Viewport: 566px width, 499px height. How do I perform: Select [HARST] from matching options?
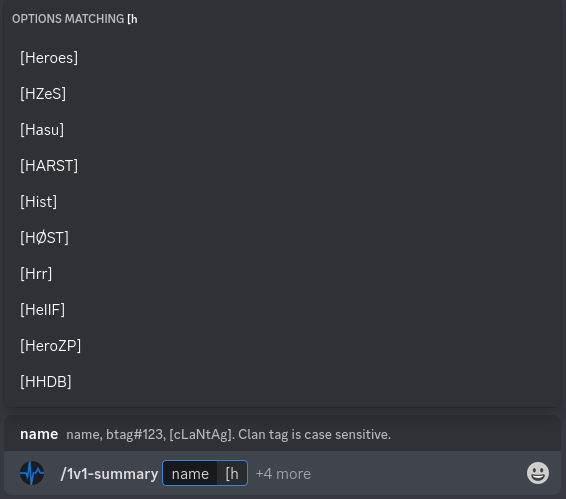282,166
